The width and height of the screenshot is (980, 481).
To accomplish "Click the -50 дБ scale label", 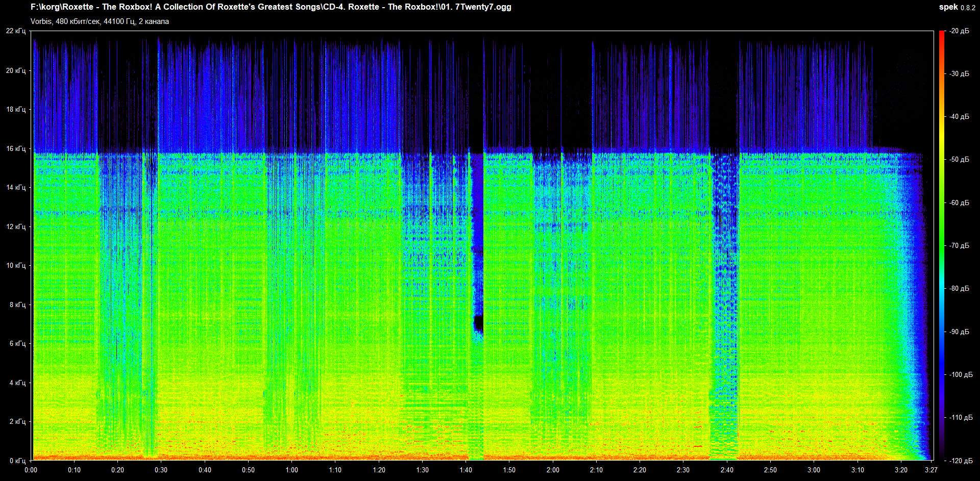I will click(x=959, y=160).
